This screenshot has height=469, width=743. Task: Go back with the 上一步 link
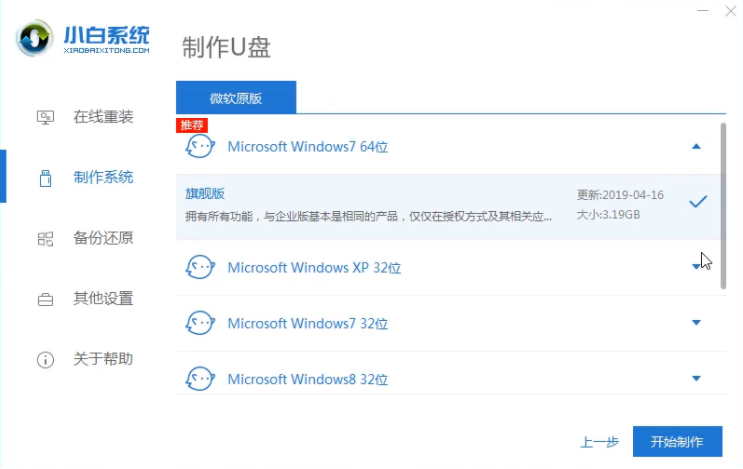tap(599, 442)
